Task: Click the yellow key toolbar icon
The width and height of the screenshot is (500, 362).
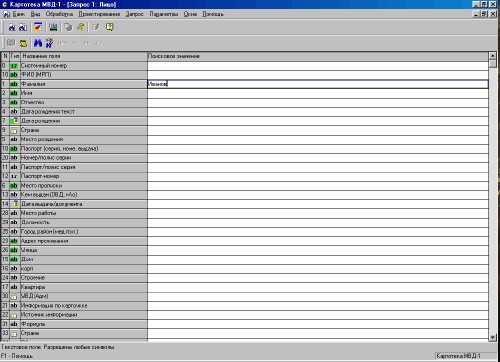Action: pyautogui.click(x=81, y=27)
